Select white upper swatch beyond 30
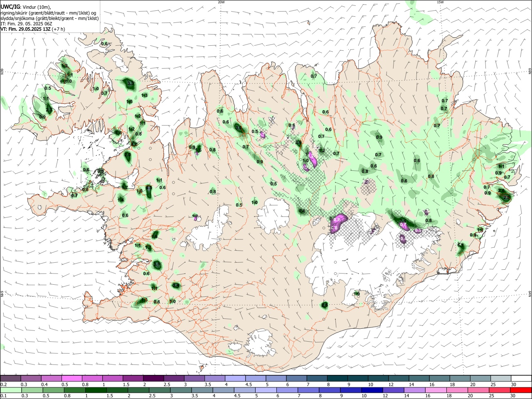The height and width of the screenshot is (399, 532). (521, 378)
